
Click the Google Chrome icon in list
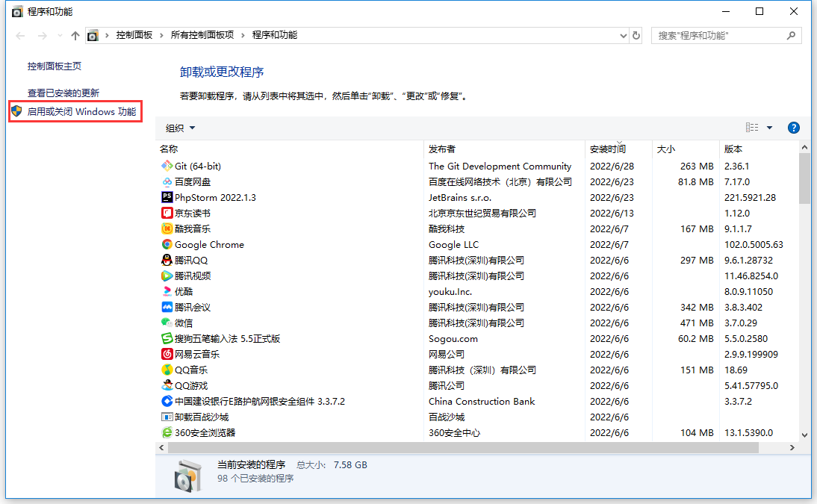pos(167,244)
